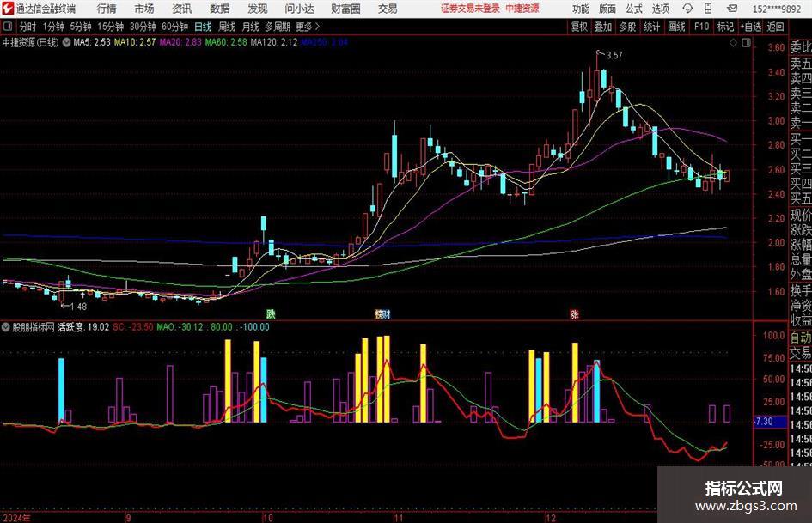Switch to 5分钟 period

pos(81,27)
